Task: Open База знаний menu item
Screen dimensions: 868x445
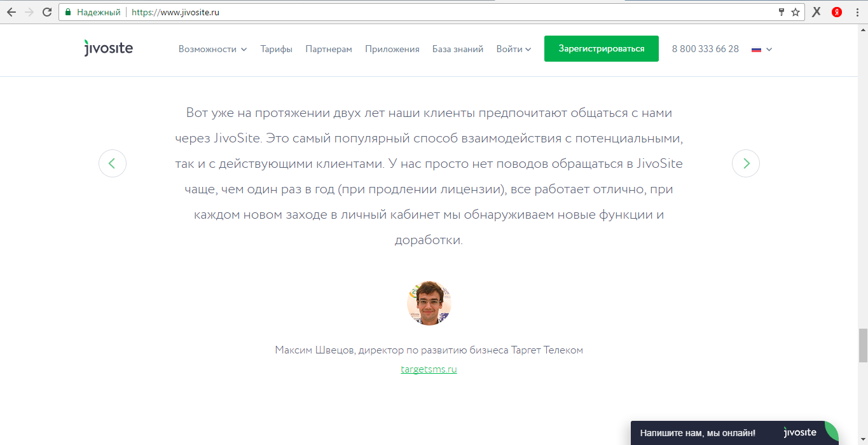Action: (x=458, y=49)
